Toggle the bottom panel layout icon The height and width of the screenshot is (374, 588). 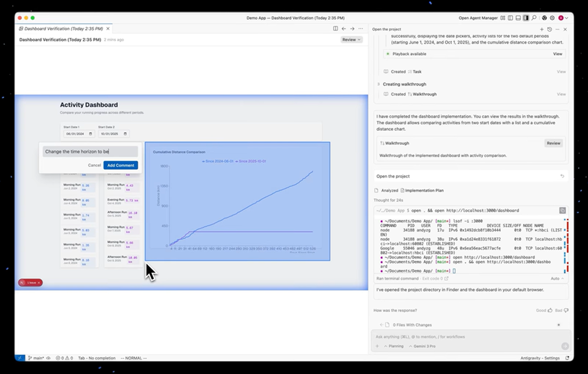click(518, 18)
